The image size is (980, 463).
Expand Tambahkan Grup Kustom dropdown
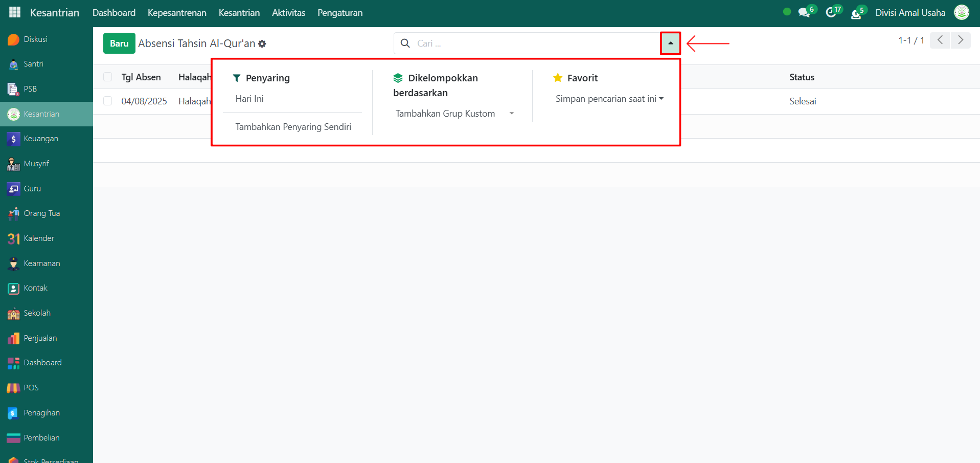454,114
